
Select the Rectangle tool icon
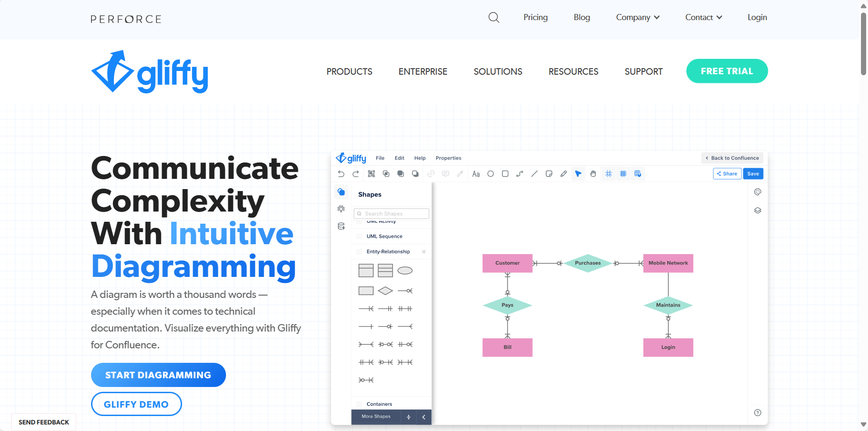point(505,174)
